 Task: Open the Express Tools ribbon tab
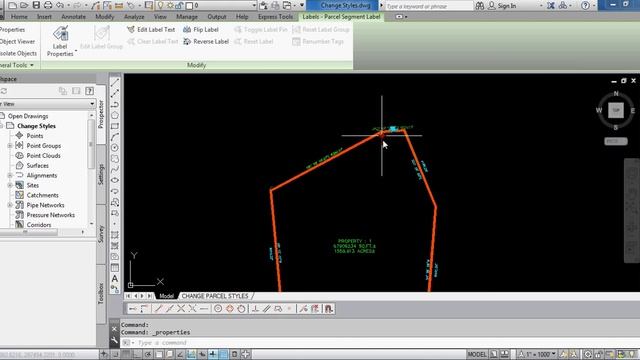click(276, 17)
